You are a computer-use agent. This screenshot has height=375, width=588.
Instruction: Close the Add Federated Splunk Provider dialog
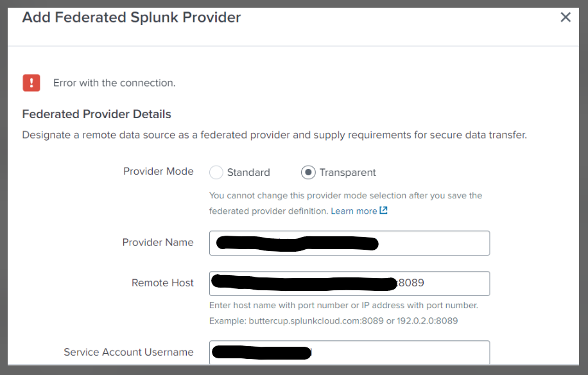point(565,17)
